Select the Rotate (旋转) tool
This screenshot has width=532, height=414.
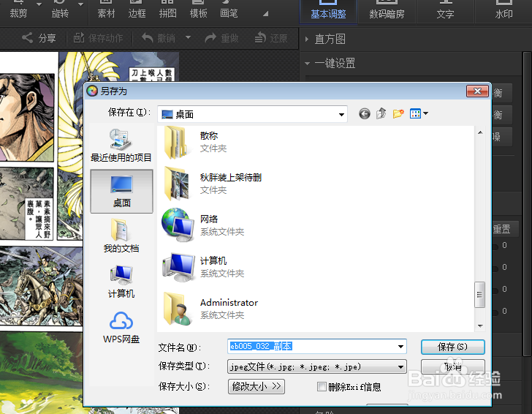[60, 10]
